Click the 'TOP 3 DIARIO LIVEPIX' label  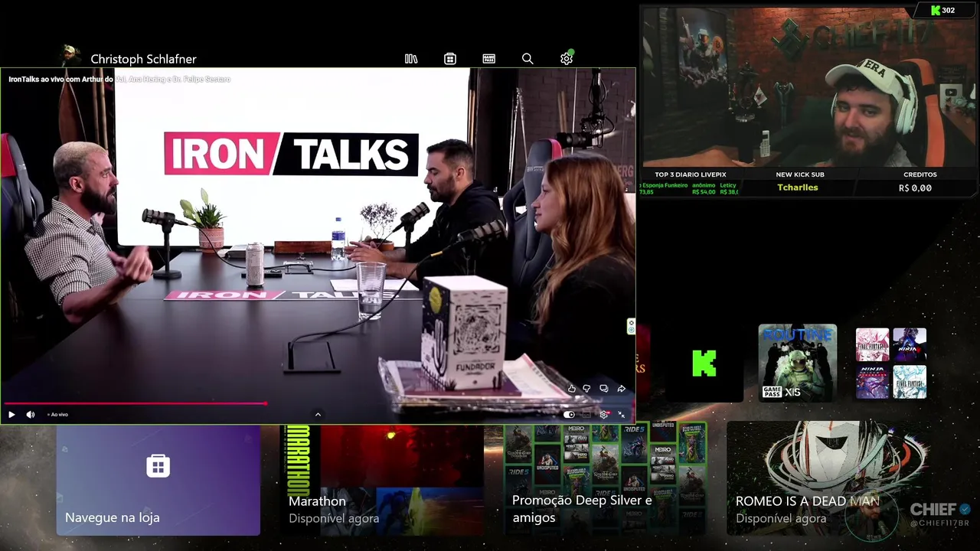click(x=691, y=174)
